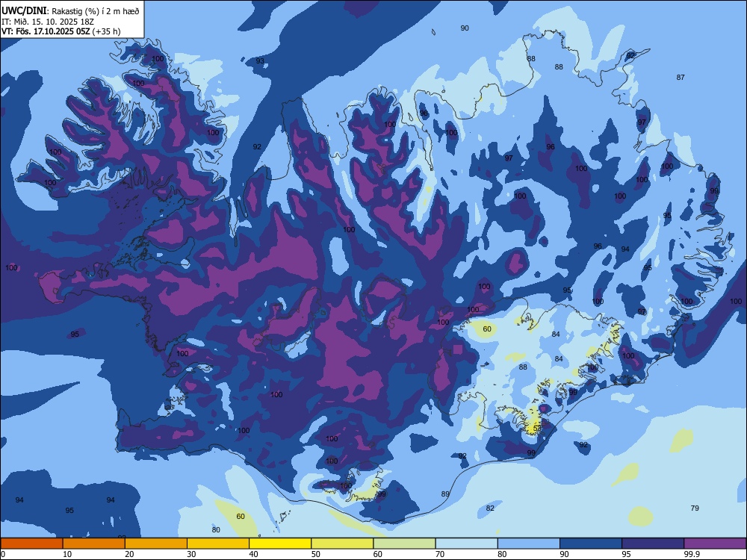Select the '20' legend tick label
The width and height of the screenshot is (747, 560).
pyautogui.click(x=129, y=554)
